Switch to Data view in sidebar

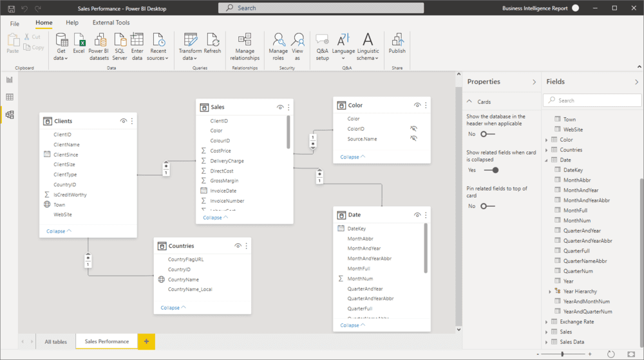pyautogui.click(x=10, y=97)
